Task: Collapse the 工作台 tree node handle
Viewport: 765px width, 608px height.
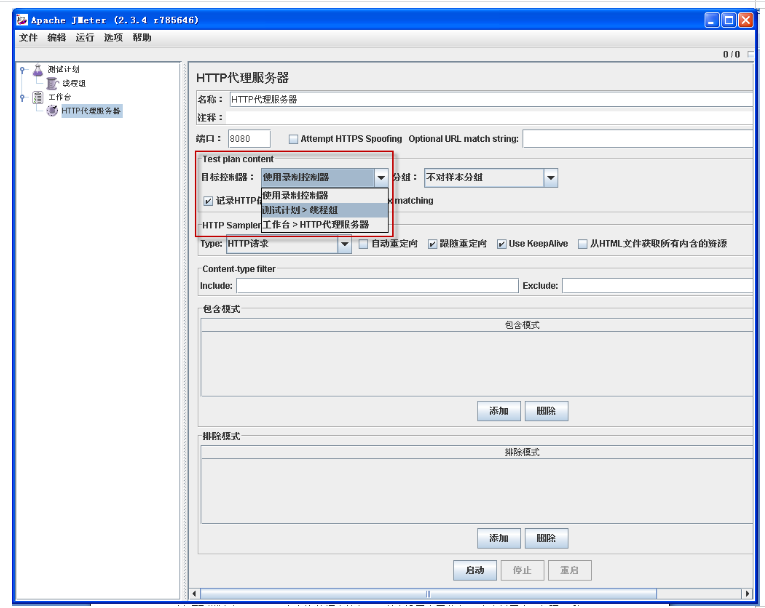Action: coord(23,97)
